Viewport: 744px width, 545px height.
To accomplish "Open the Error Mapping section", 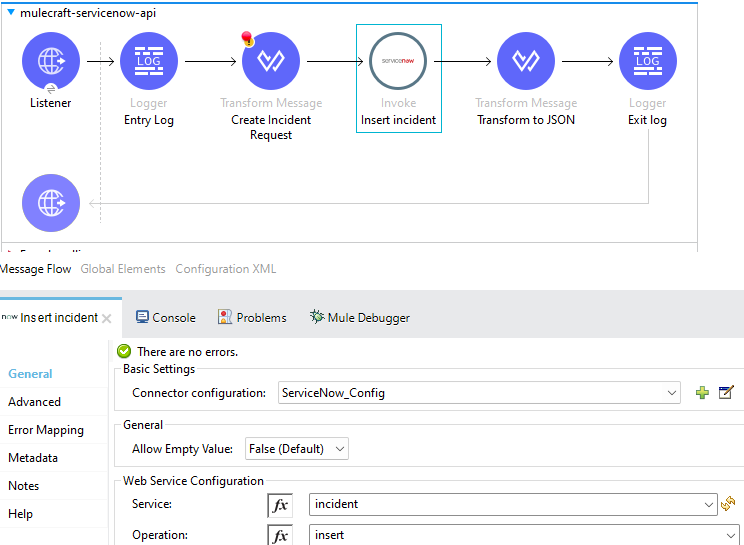I will click(45, 430).
